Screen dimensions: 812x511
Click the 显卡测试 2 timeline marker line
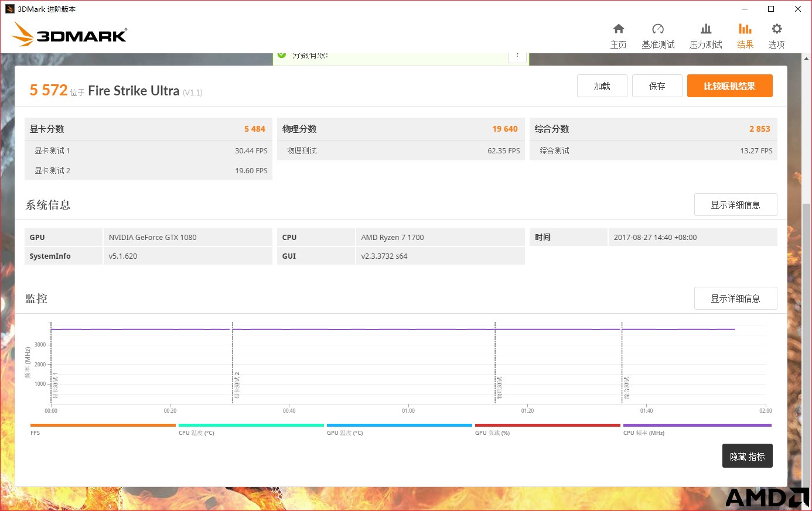(x=233, y=363)
